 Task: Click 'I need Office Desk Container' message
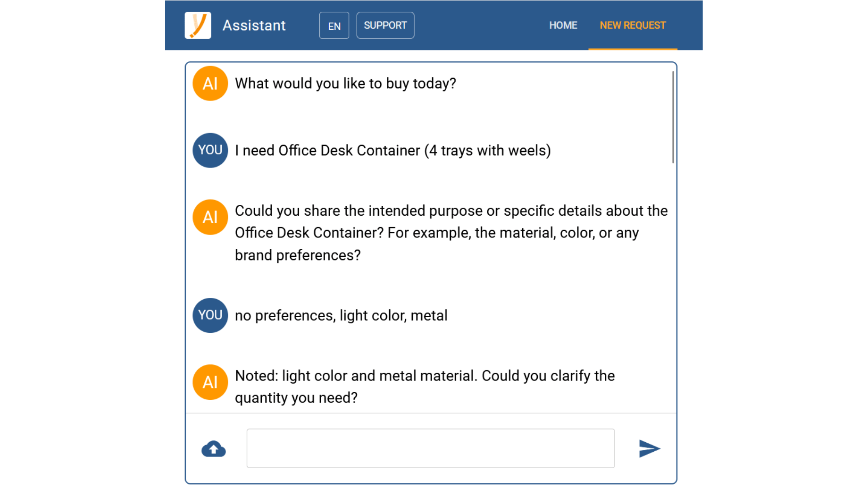coord(393,151)
